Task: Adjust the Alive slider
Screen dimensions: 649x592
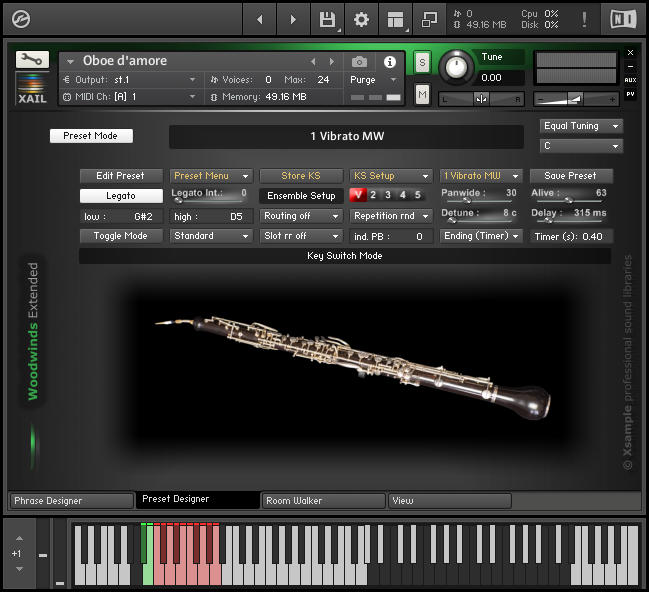Action: click(569, 200)
